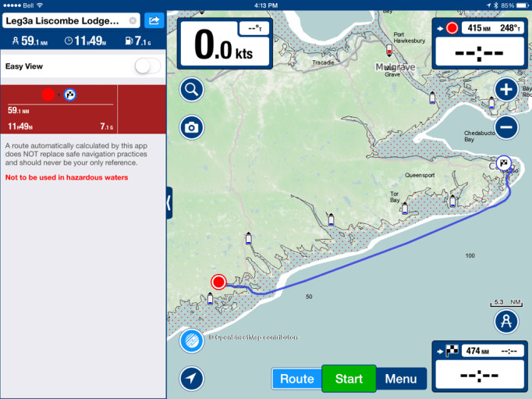Clear the route name with X button
Image resolution: width=532 pixels, height=399 pixels.
133,20
